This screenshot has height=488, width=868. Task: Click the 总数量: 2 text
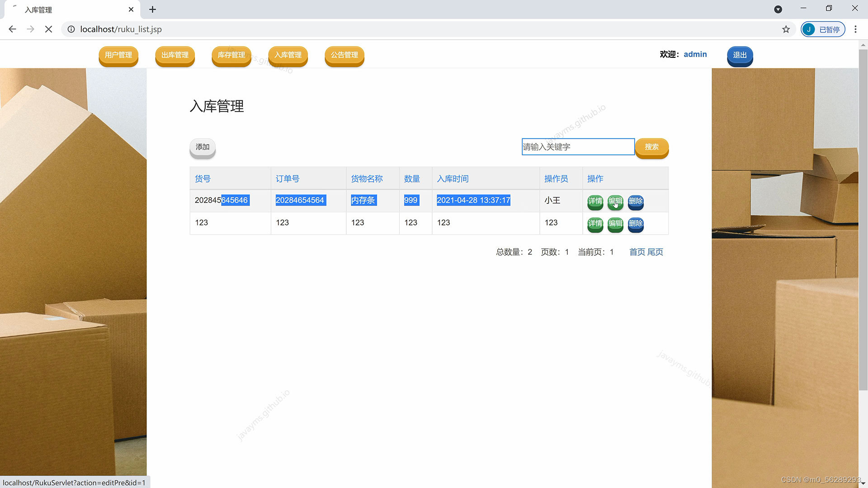[514, 252]
